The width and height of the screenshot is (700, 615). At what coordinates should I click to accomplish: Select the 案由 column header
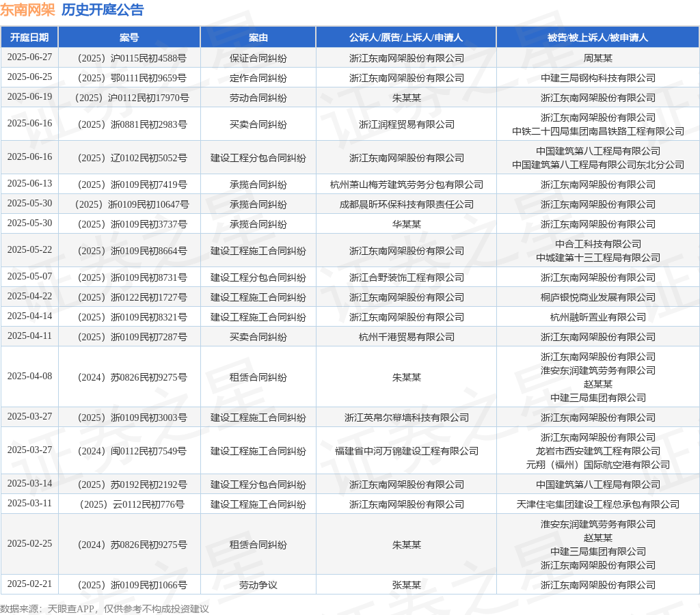[258, 38]
